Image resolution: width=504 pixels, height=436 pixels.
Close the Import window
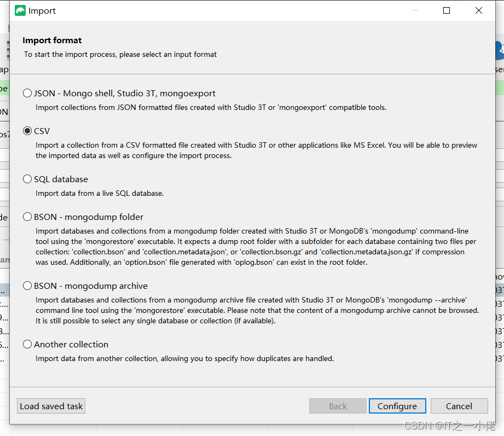coord(479,10)
